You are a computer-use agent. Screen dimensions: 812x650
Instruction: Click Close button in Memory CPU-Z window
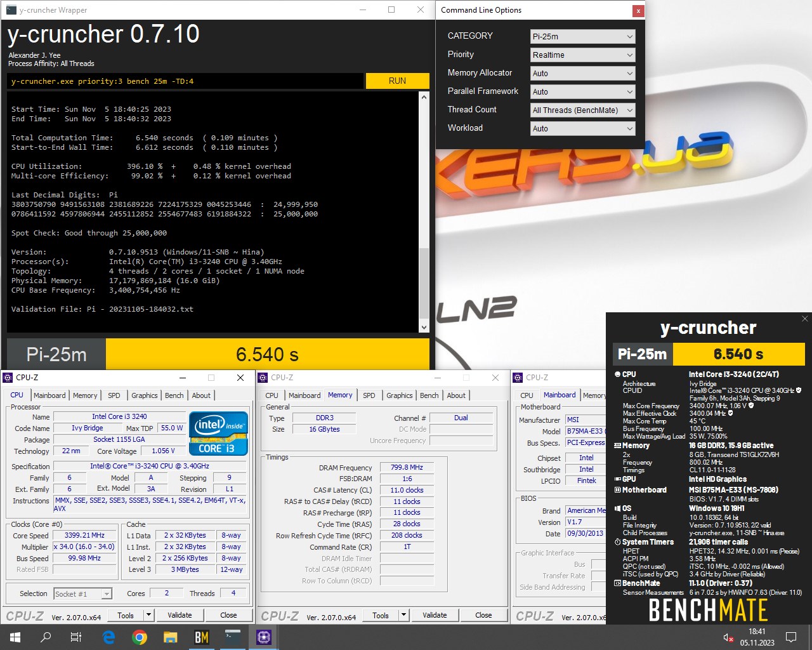tap(483, 615)
